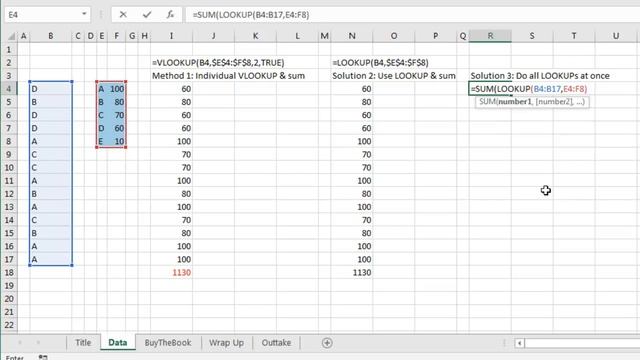Select row 18 header
The width and height of the screenshot is (640, 360).
click(9, 272)
